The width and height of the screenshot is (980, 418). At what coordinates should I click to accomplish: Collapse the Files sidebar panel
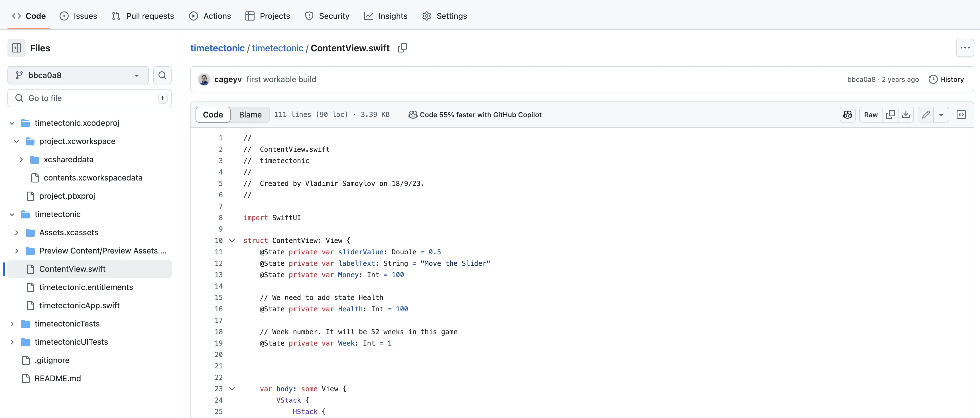coord(16,48)
